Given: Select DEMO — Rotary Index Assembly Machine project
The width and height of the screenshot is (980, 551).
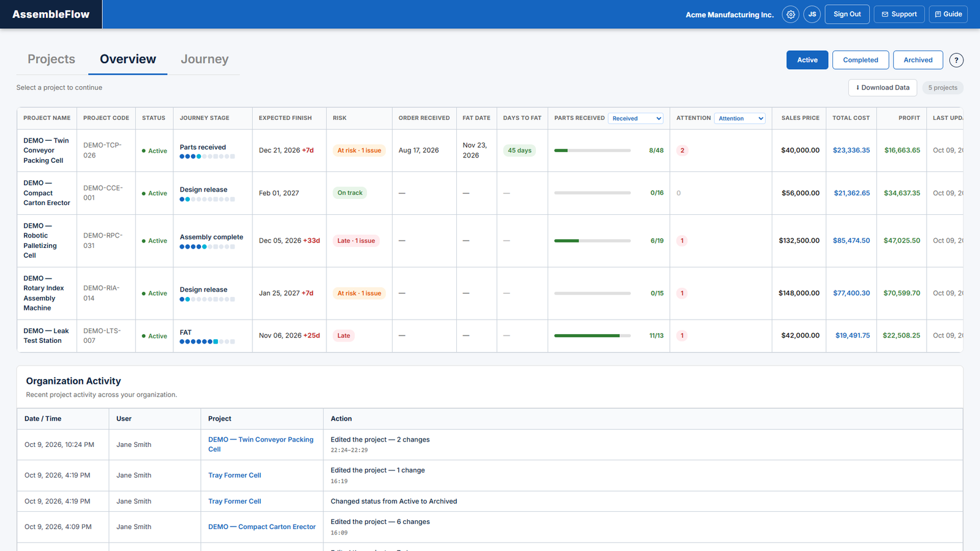Looking at the screenshot, I should (x=43, y=293).
